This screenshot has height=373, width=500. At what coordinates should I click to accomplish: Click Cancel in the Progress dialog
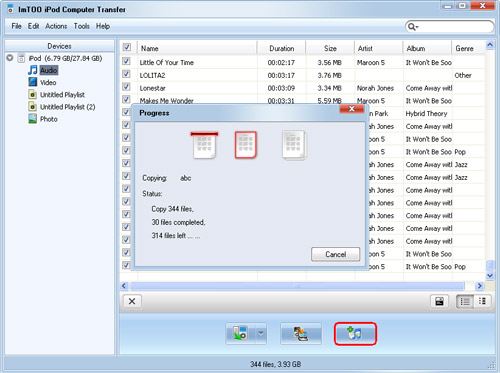[336, 254]
